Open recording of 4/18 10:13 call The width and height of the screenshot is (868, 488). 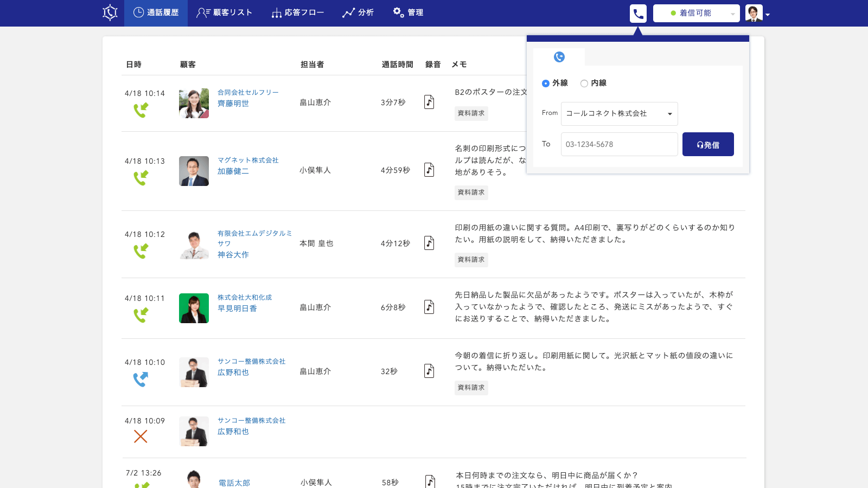click(x=429, y=170)
